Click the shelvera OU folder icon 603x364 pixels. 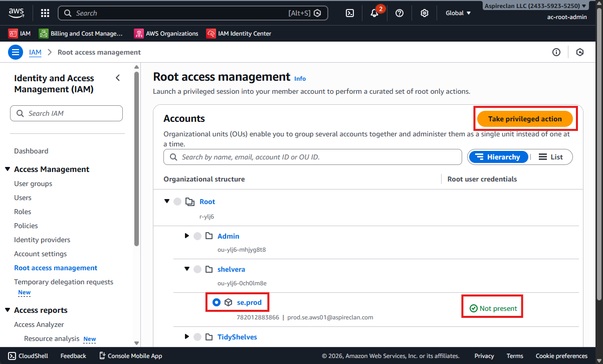(209, 269)
